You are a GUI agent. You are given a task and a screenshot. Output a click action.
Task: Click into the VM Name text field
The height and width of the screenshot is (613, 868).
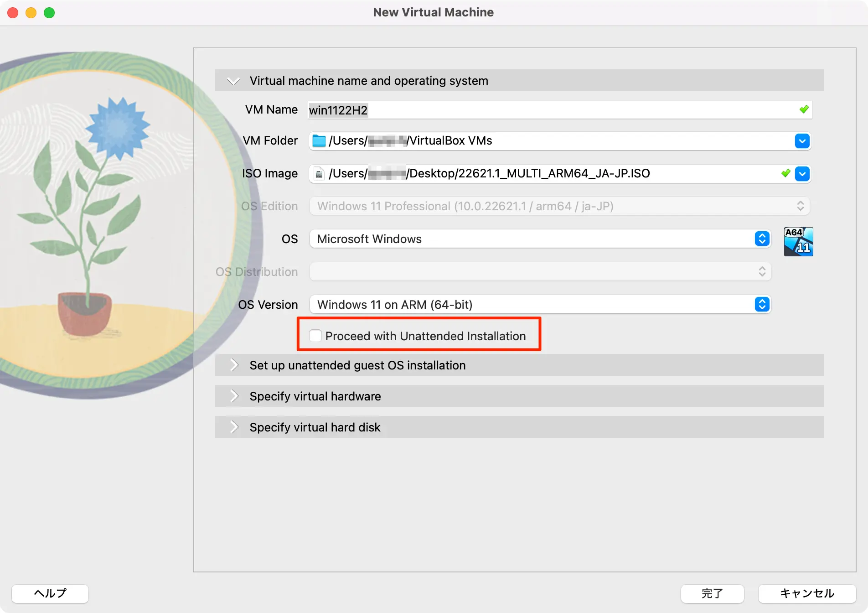point(547,110)
